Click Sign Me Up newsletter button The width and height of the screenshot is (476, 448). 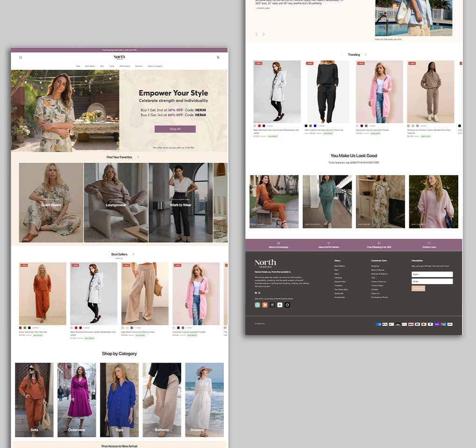[x=418, y=288]
